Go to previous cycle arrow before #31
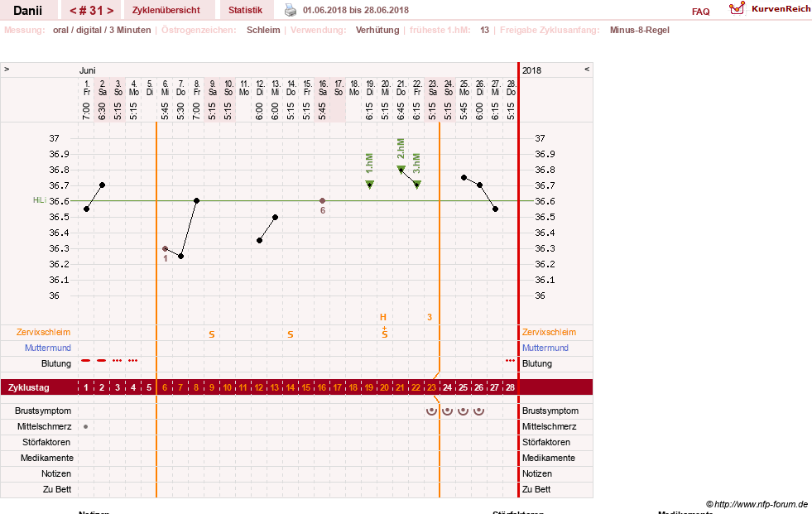 [73, 11]
